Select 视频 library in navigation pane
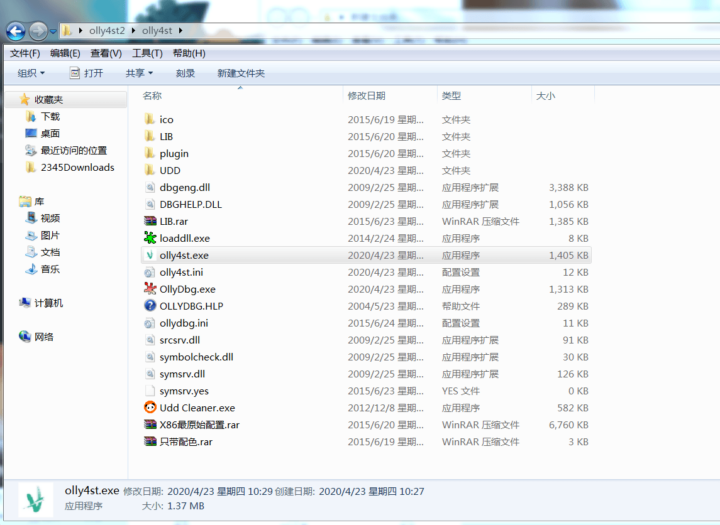The width and height of the screenshot is (720, 525). (x=50, y=219)
